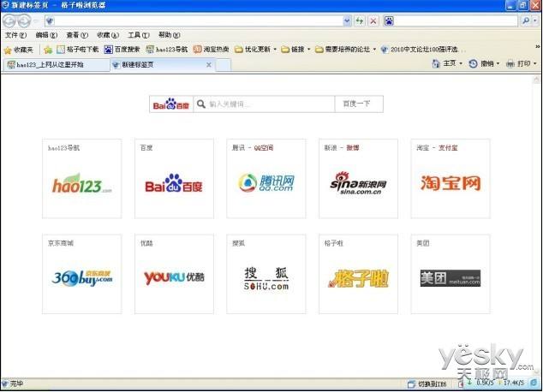
Task: Click the page icon inside address bar
Action: pos(50,21)
